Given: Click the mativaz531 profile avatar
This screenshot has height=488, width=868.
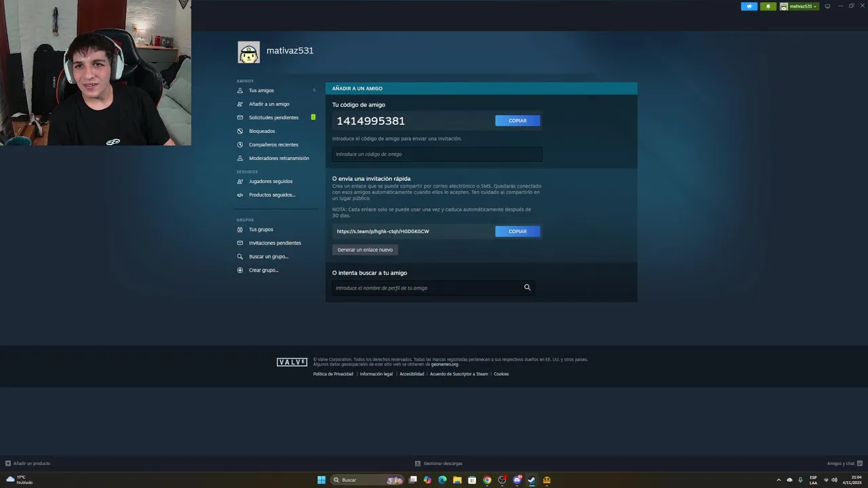Looking at the screenshot, I should [249, 52].
